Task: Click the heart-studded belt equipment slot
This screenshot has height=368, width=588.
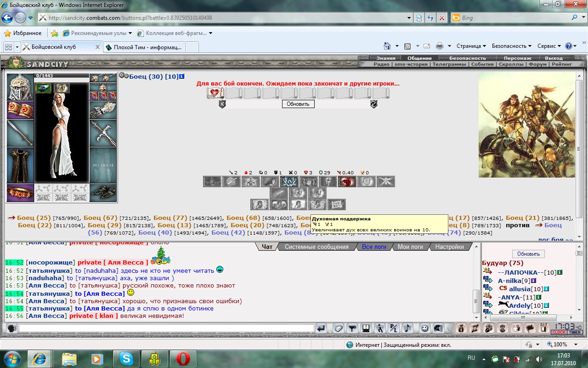Action: click(x=20, y=193)
